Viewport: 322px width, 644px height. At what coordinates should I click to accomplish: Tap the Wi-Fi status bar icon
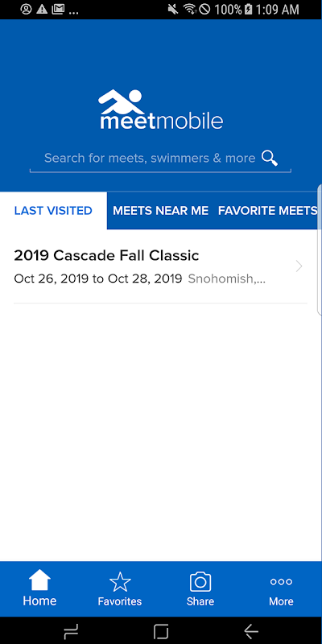(x=189, y=10)
